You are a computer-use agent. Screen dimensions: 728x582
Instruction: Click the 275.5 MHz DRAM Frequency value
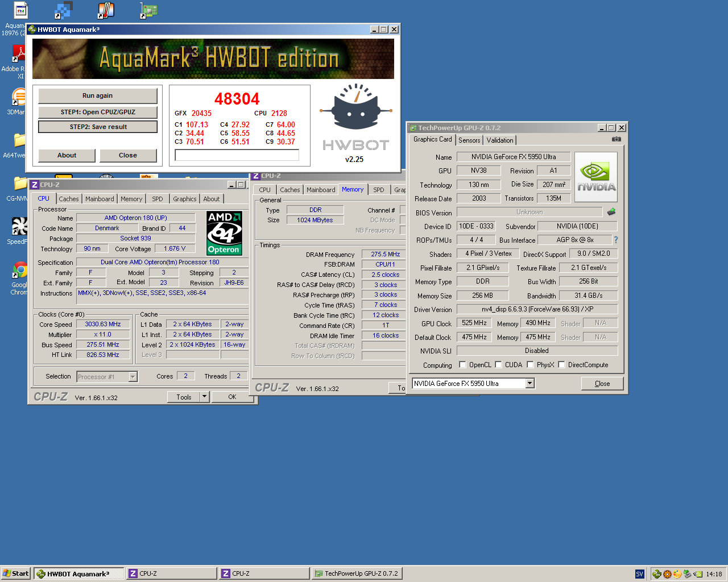(x=385, y=254)
